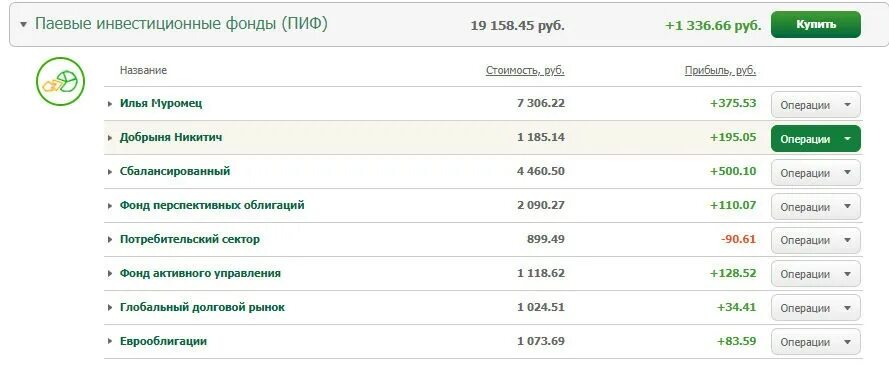Expand the Потребительский сектор row triangle

(x=110, y=240)
